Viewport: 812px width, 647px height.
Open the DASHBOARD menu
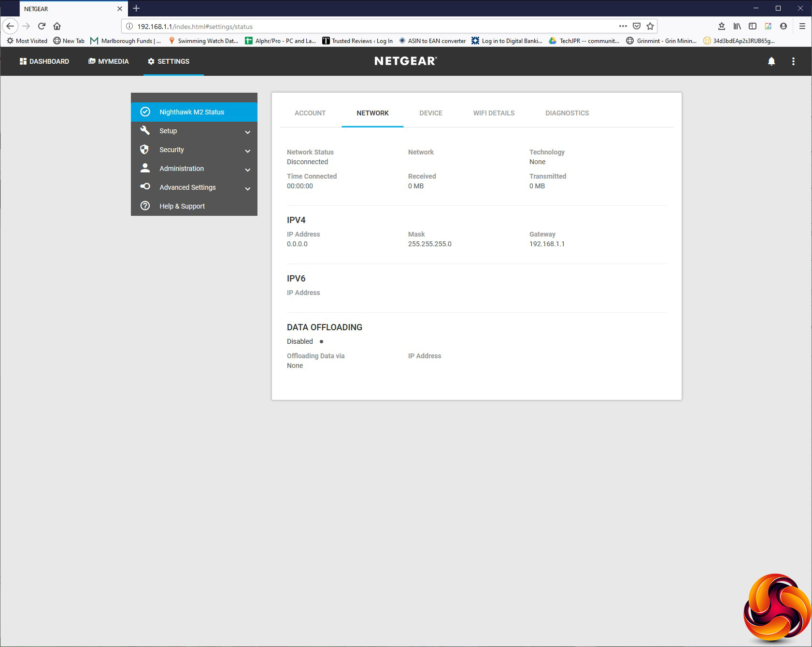(44, 61)
